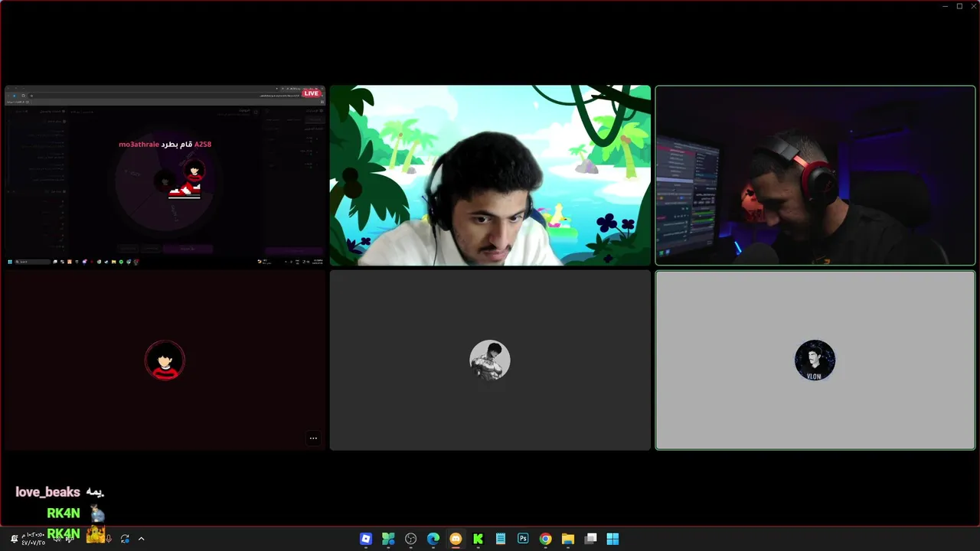Open the taskbar clock and date
Viewport: 980px width, 551px height.
33,539
